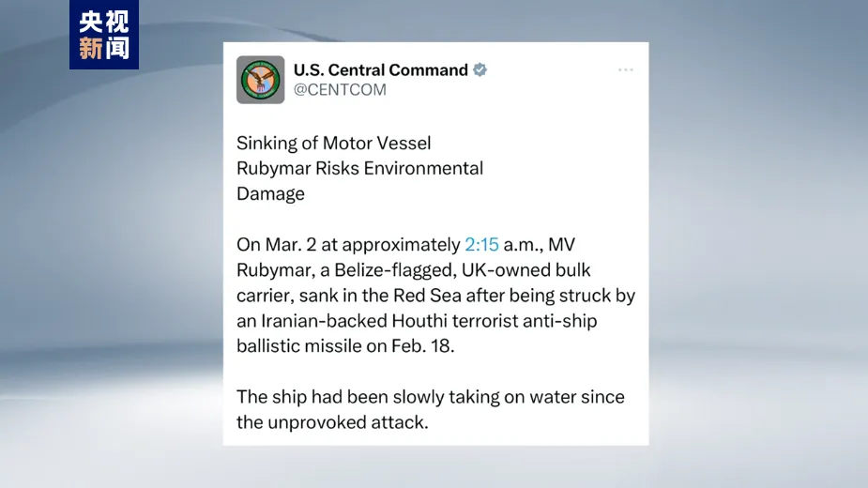Click the 'Red Sea' phrase

(x=427, y=296)
